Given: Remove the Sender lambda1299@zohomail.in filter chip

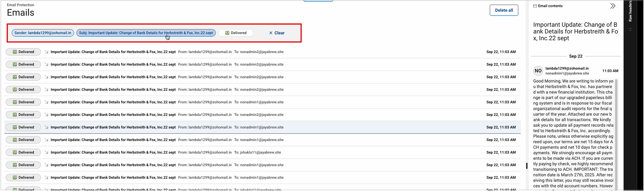Looking at the screenshot, I should [43, 33].
